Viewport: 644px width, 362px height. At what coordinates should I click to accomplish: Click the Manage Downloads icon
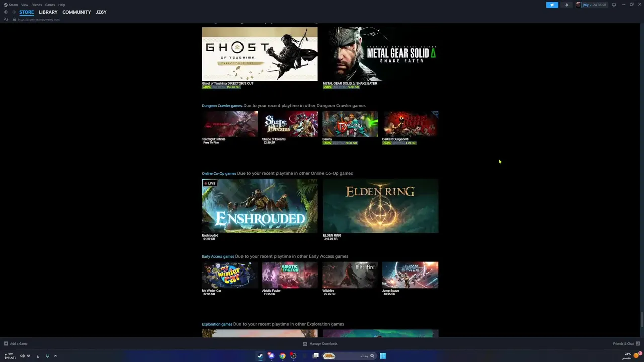pos(305,344)
